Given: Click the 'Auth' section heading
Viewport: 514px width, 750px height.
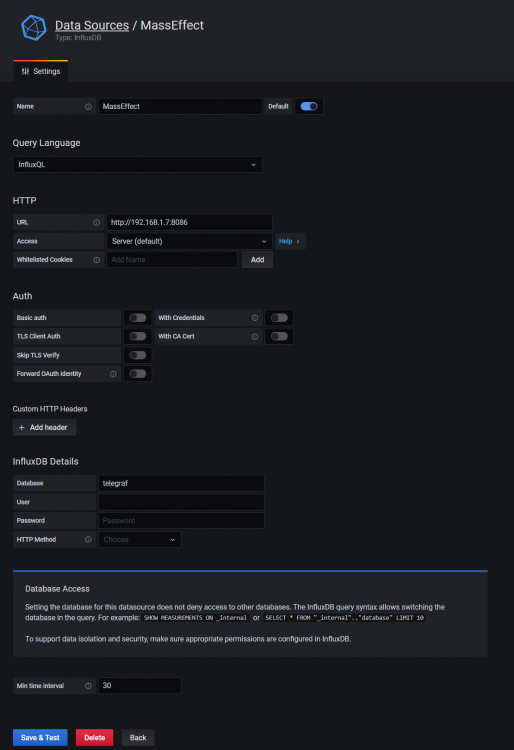Looking at the screenshot, I should tap(22, 296).
